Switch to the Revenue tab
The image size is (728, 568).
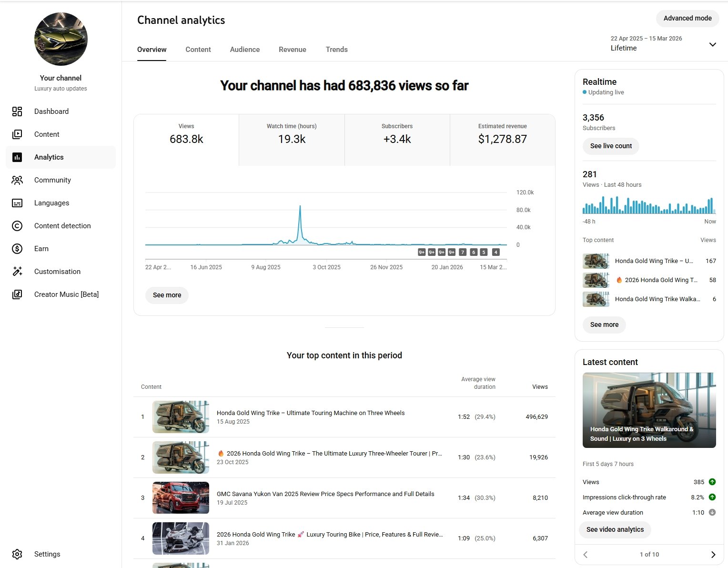[292, 50]
